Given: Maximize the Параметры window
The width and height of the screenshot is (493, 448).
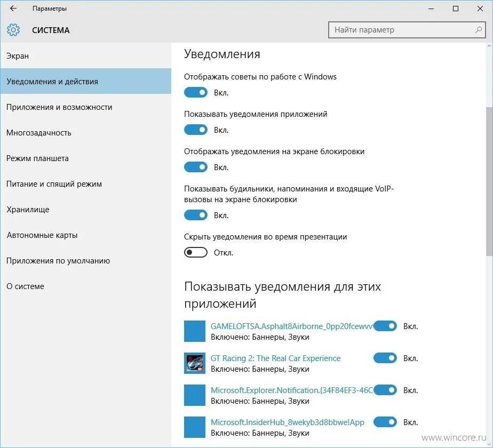Looking at the screenshot, I should click(x=456, y=9).
